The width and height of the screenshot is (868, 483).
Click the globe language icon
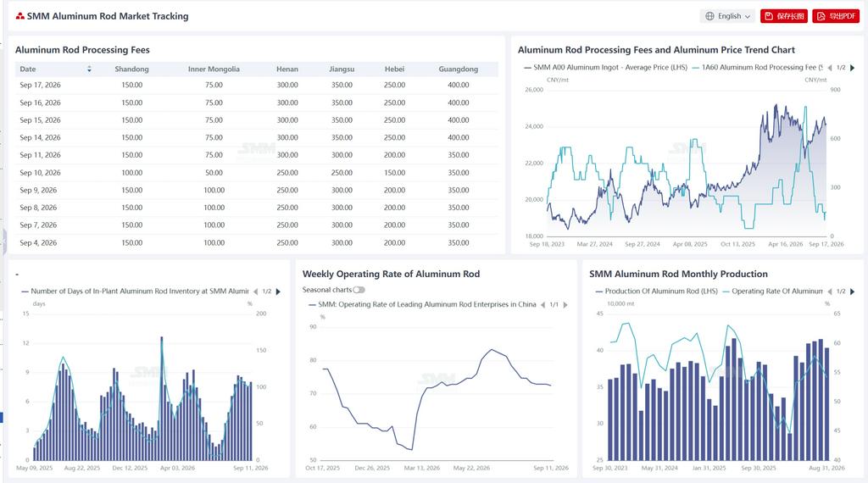[709, 16]
